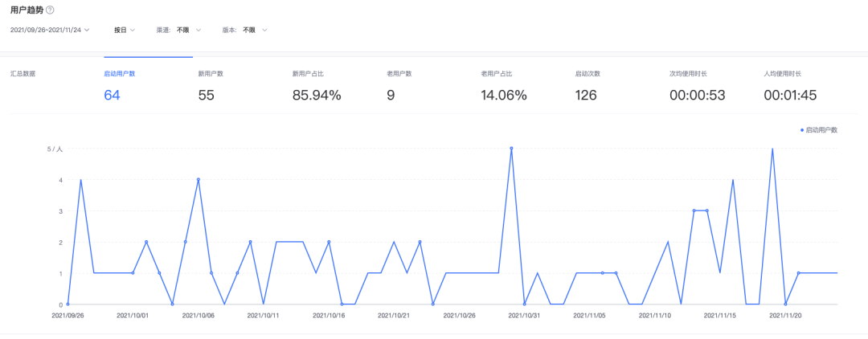
Task: Open the date range 2021/09/26~2021/11/24 dropdown
Action: click(50, 30)
